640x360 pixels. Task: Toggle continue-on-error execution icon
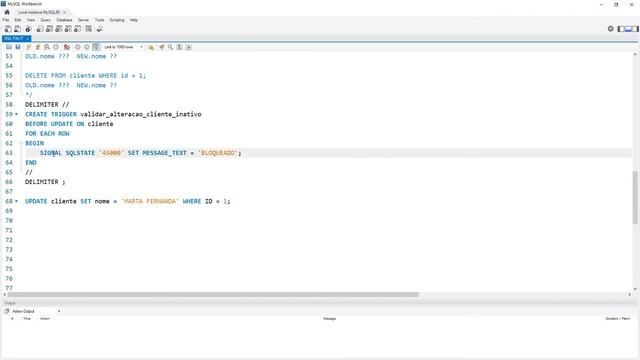[67, 47]
